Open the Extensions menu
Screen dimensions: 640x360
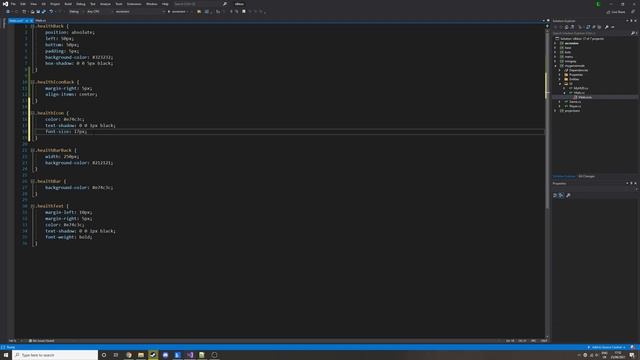click(x=134, y=4)
